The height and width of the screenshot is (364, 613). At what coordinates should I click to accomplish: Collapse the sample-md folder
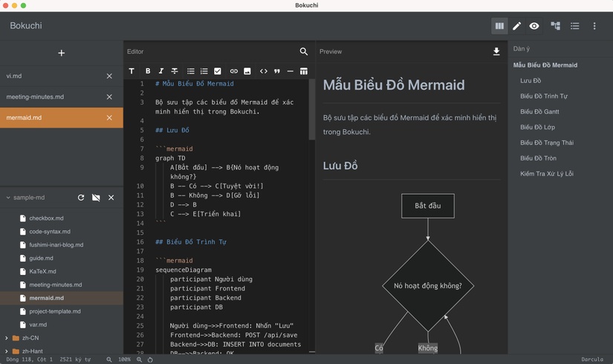coord(8,198)
